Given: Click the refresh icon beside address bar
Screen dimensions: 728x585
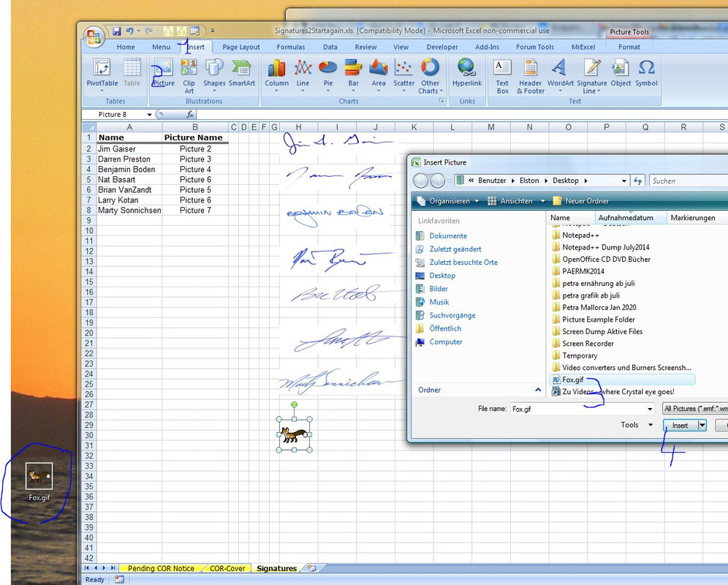Looking at the screenshot, I should click(638, 181).
